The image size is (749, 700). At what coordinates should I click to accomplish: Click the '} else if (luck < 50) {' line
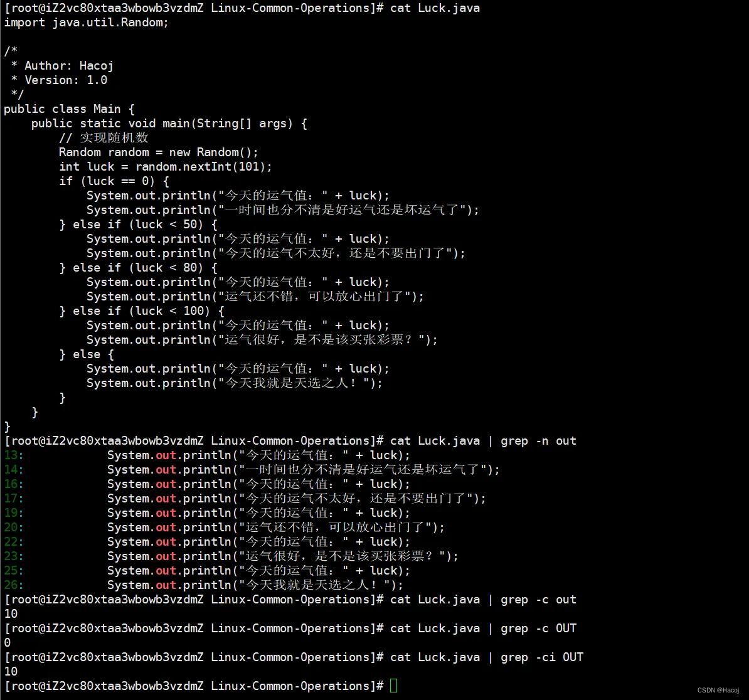[139, 225]
